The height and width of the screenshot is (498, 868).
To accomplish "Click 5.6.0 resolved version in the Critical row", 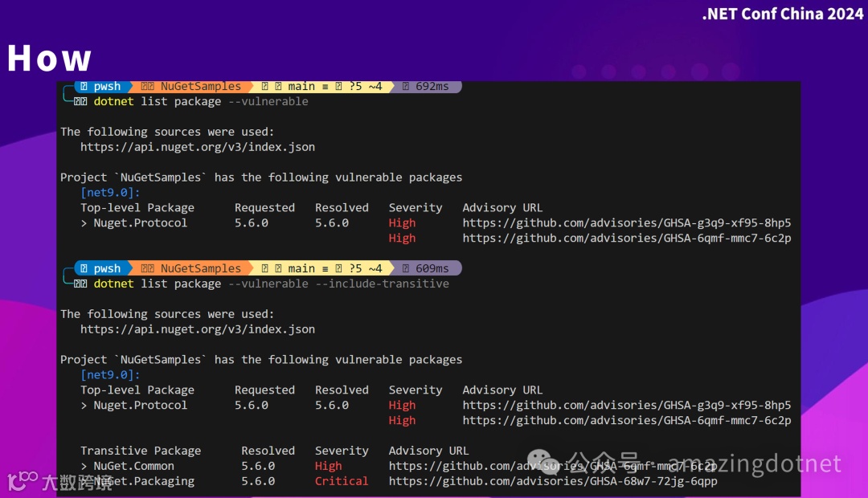I will (x=258, y=481).
